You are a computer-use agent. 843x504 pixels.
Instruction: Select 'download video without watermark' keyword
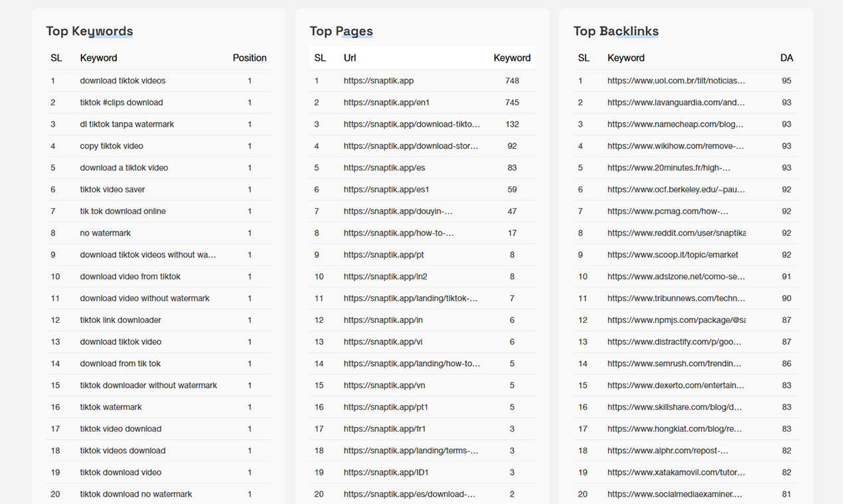[145, 298]
